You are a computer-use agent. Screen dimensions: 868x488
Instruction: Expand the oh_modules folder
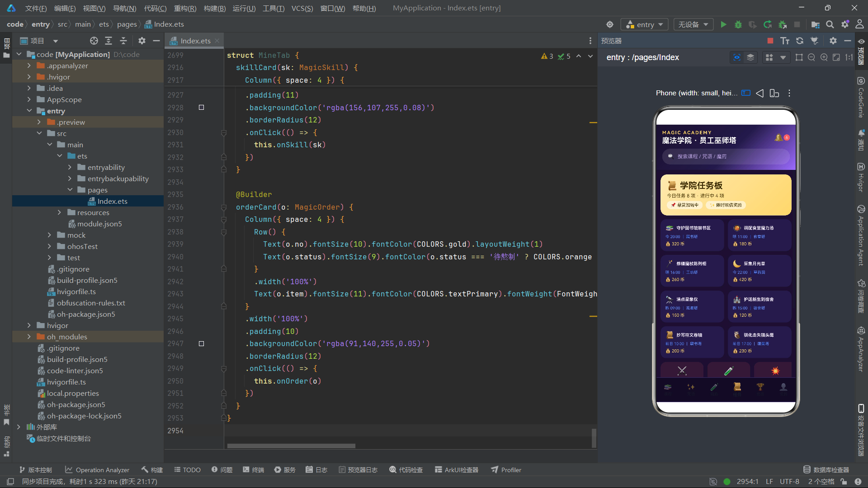click(x=29, y=337)
